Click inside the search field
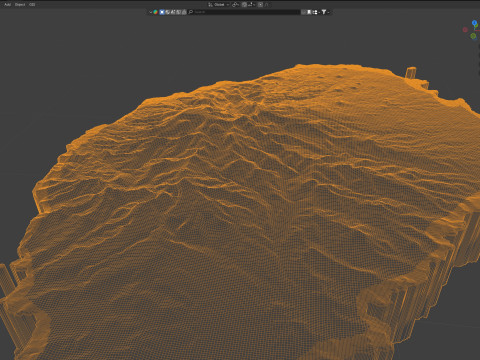The image size is (480, 360). tap(245, 12)
